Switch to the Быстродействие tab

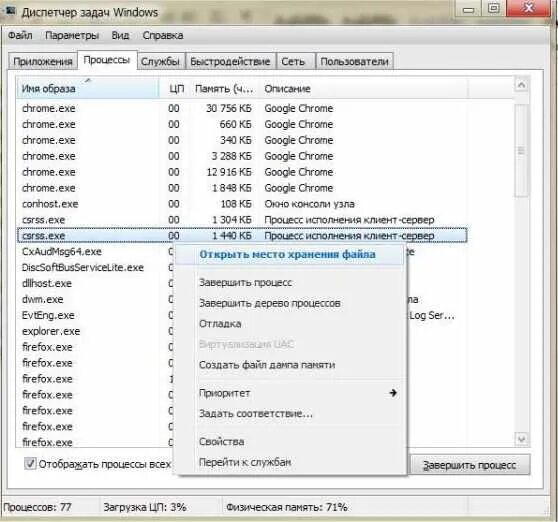pyautogui.click(x=230, y=62)
